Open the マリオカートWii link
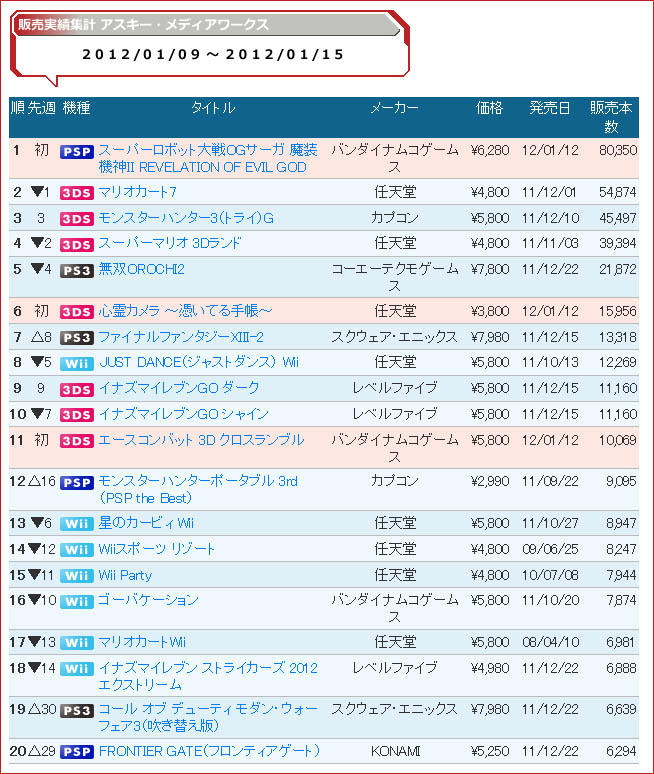 [142, 642]
